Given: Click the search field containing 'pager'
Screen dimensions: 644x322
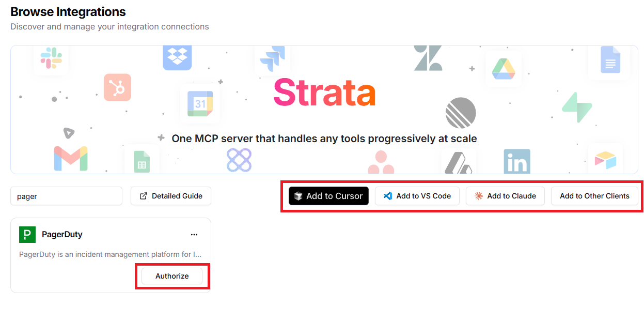Looking at the screenshot, I should click(x=66, y=196).
